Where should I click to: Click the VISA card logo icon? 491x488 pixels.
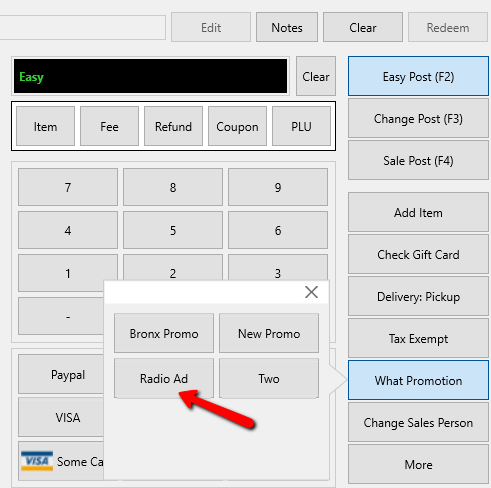click(37, 461)
